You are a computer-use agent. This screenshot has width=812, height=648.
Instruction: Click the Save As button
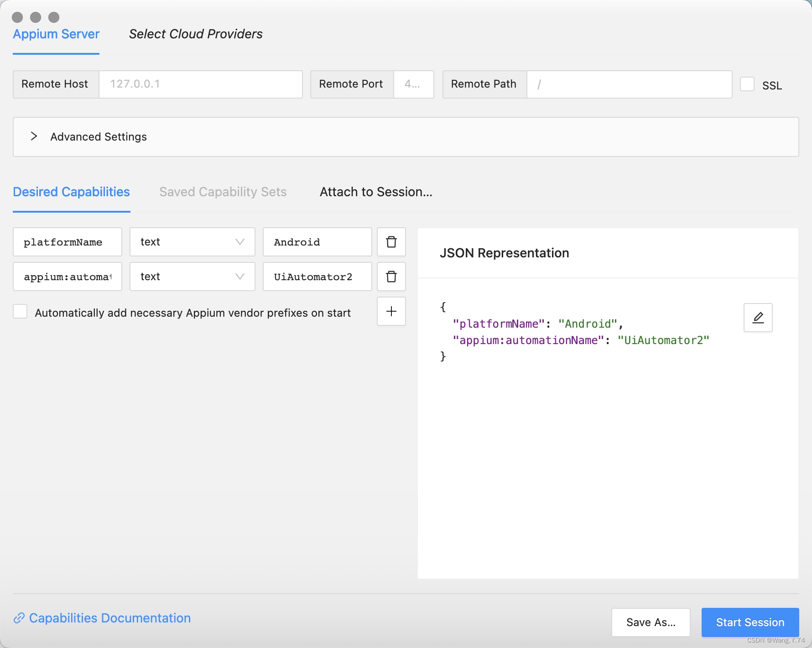coord(651,622)
